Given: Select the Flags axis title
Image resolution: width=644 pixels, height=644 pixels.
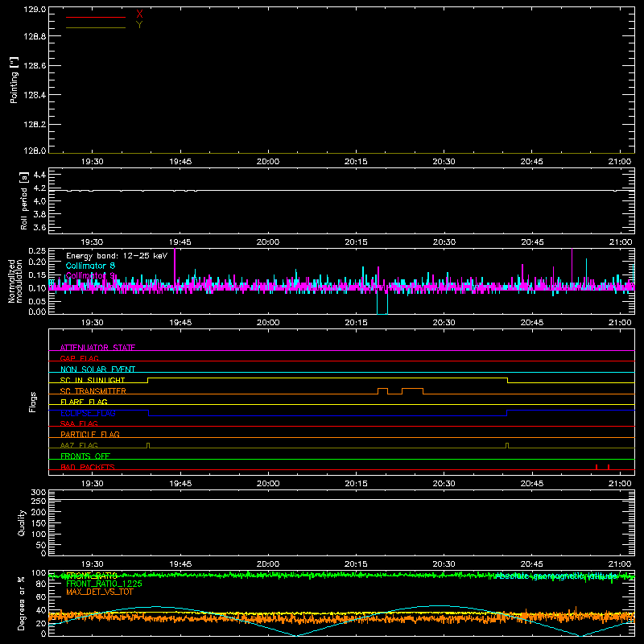Looking at the screenshot, I should point(32,402).
